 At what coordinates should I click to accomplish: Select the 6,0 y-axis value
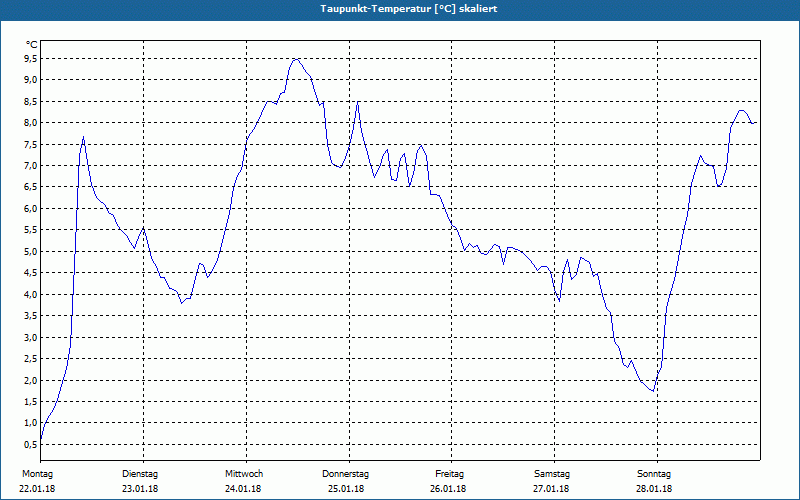point(30,208)
